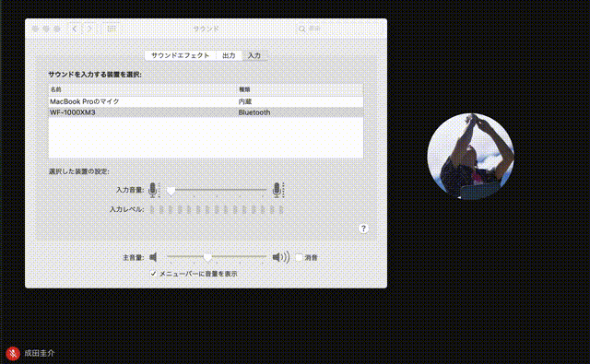The height and width of the screenshot is (364, 590).
Task: Select MacBook Proのマイク input device
Action: tap(206, 101)
